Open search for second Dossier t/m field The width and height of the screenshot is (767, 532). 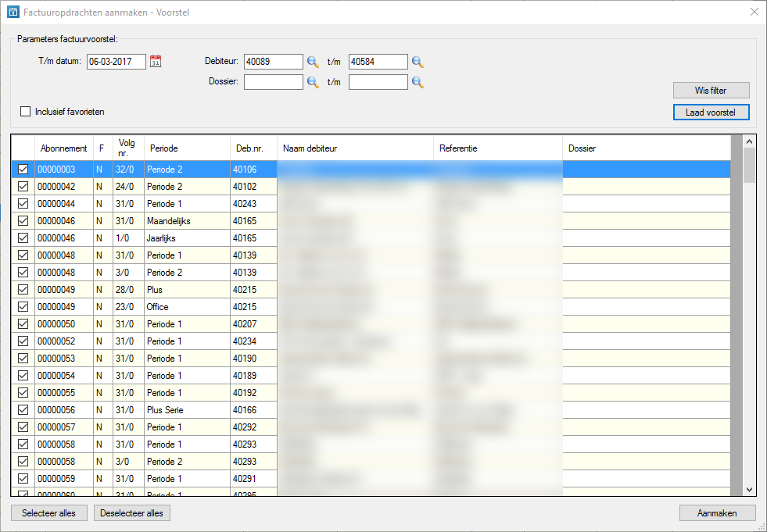418,82
